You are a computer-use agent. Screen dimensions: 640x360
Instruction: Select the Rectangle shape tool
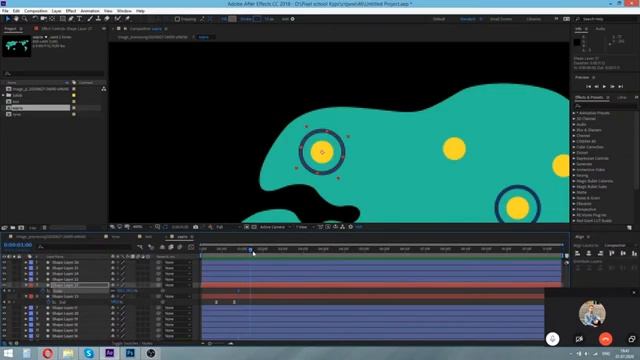pyautogui.click(x=62, y=19)
